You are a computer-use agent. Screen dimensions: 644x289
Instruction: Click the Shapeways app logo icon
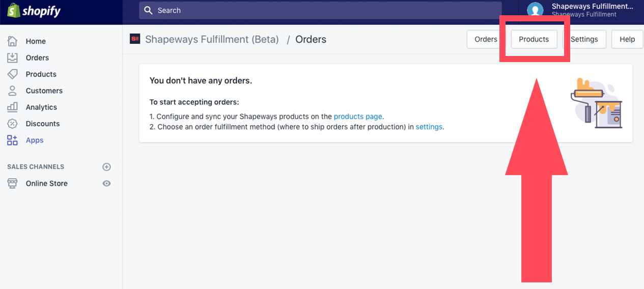[x=135, y=39]
